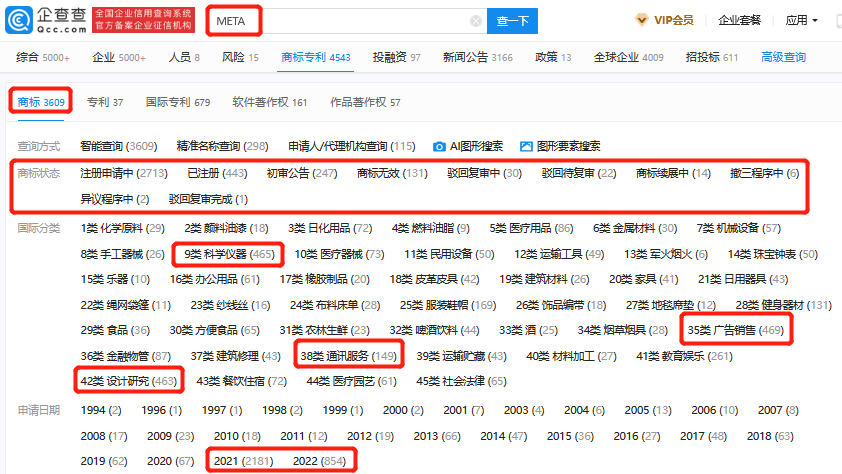Filter by application year 2022 (854)
Screen dimensions: 842x474
pos(320,461)
